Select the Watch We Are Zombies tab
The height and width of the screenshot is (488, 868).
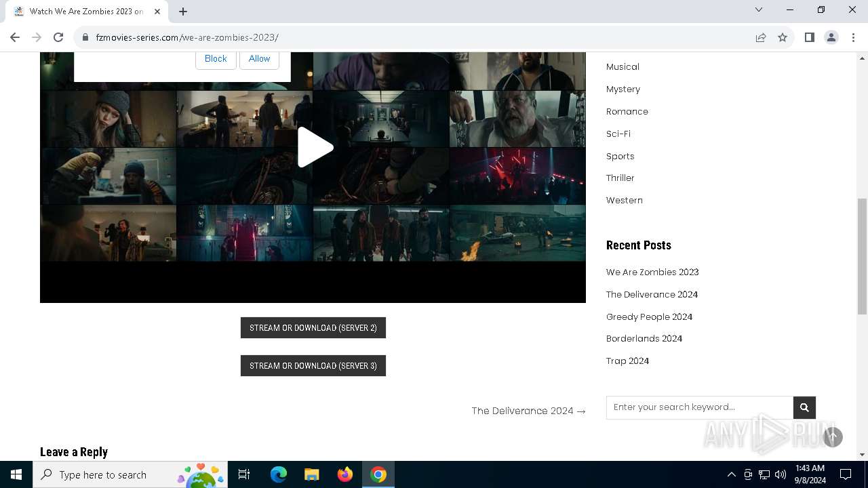[x=87, y=12]
